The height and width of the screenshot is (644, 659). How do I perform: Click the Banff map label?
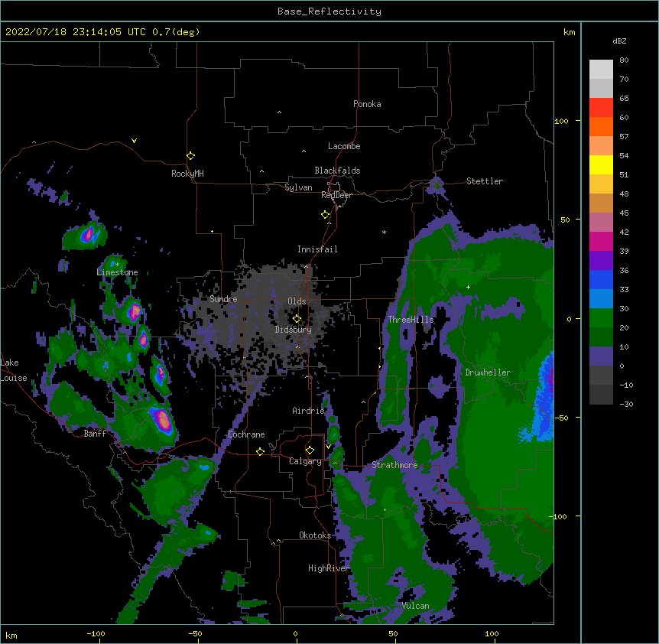pos(95,434)
